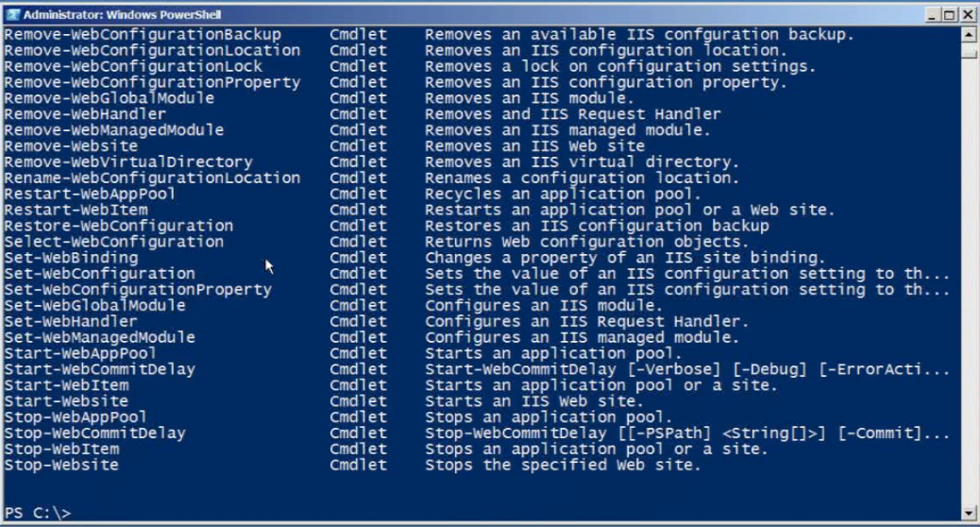Click the Stop-WebCommitDelay cmdlet name
The image size is (980, 527).
tap(94, 433)
